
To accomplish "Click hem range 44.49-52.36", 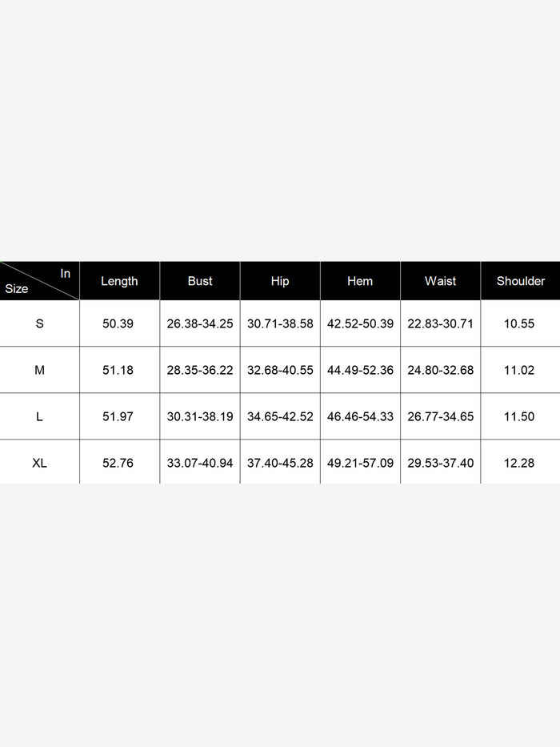I will (x=360, y=370).
